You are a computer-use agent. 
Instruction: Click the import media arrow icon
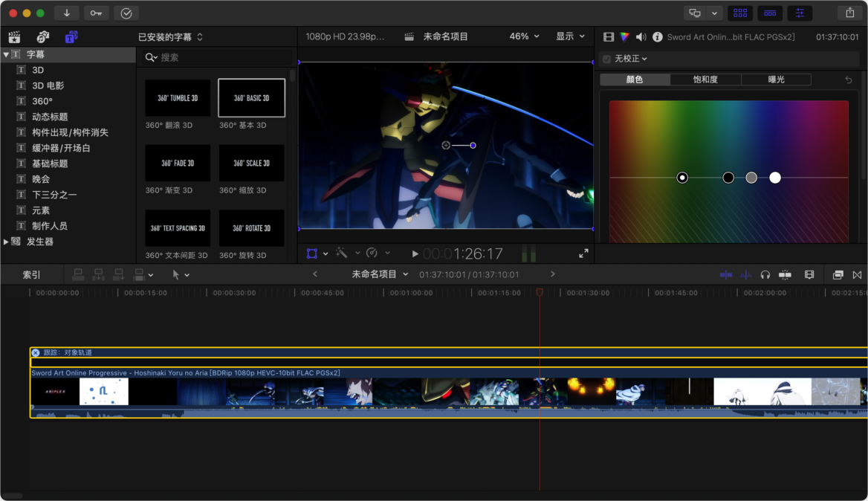[x=66, y=13]
